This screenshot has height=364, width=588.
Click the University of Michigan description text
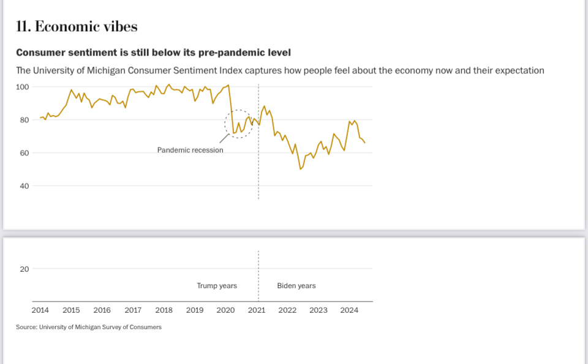[280, 70]
